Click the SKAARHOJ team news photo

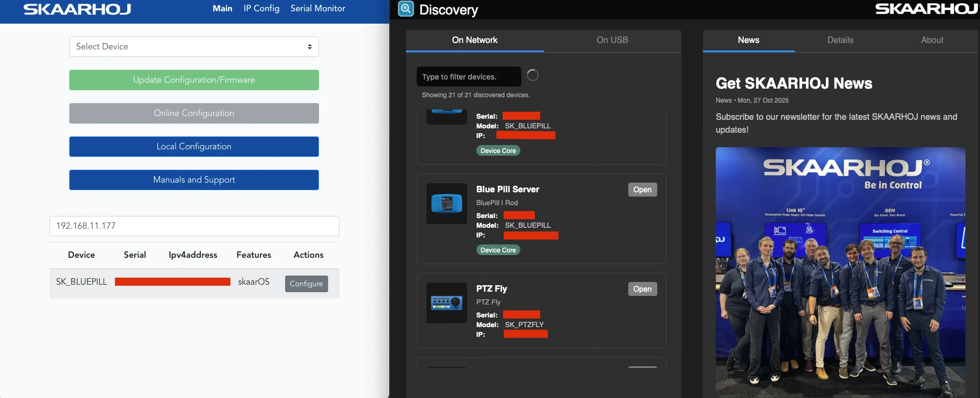[x=840, y=272]
